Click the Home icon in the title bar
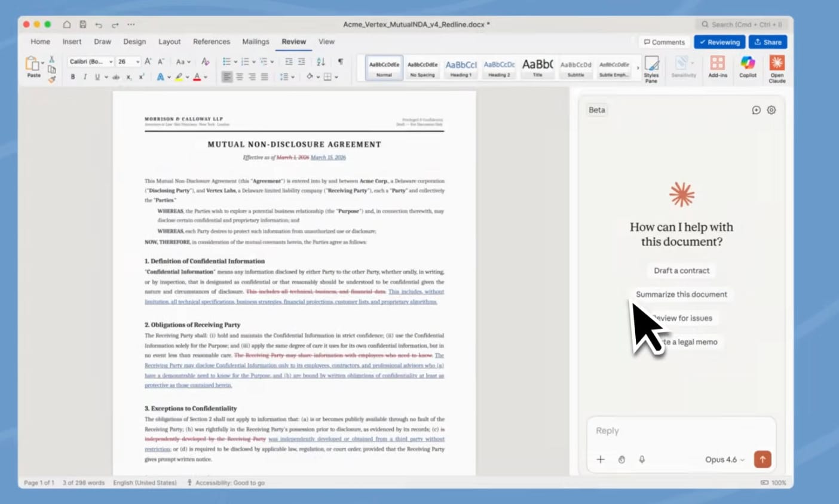This screenshot has height=504, width=839. click(67, 24)
